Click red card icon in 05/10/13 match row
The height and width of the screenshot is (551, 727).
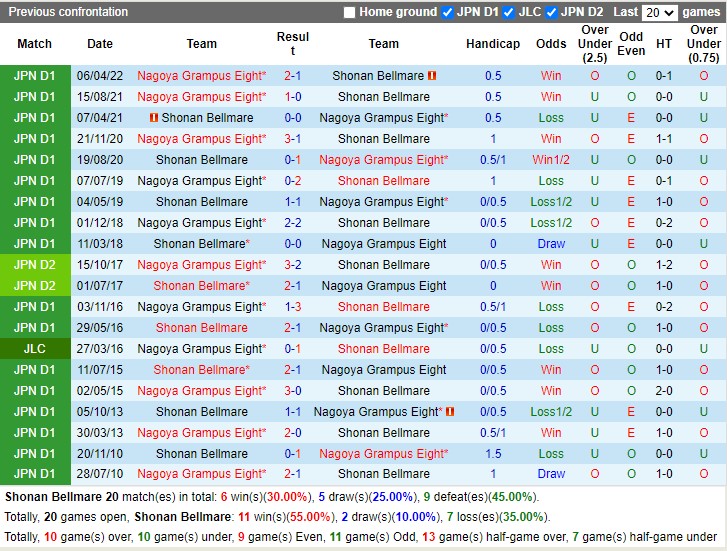pos(450,412)
